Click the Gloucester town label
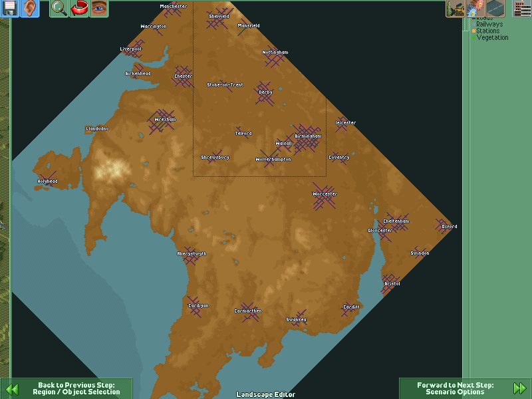532x399 pixels. pyautogui.click(x=380, y=230)
